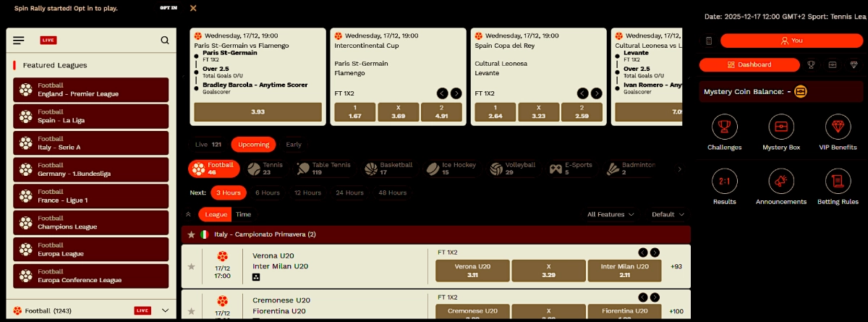Image resolution: width=868 pixels, height=322 pixels.
Task: Select the Table Tennis sport filter
Action: (x=323, y=169)
